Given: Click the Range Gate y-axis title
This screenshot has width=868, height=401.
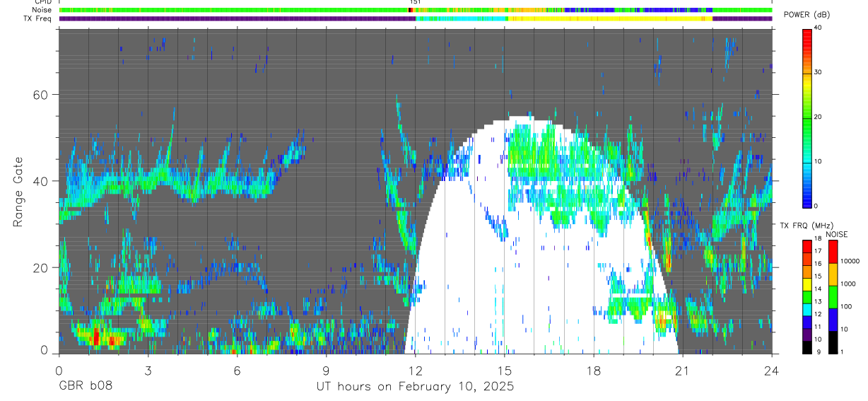Looking at the screenshot, I should tap(19, 192).
